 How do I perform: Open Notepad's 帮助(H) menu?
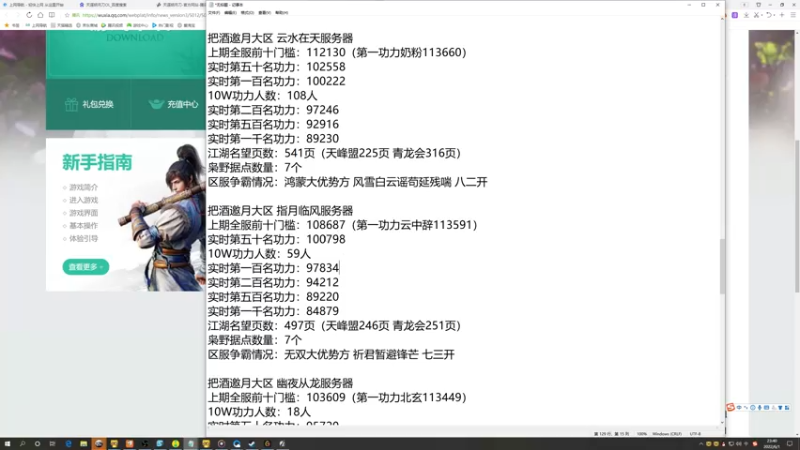(x=282, y=13)
